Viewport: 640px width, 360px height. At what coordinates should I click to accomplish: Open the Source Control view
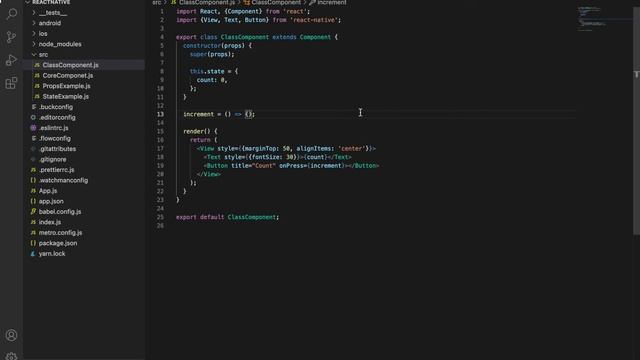11,37
